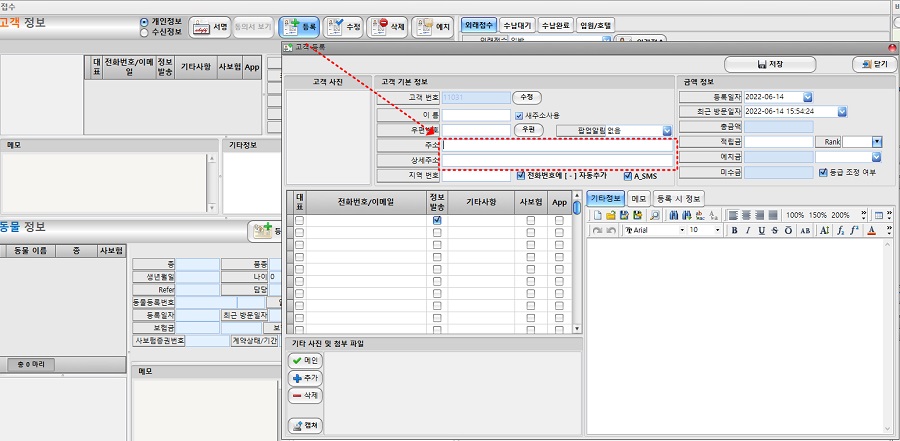Click the underline formatting icon

click(x=762, y=230)
